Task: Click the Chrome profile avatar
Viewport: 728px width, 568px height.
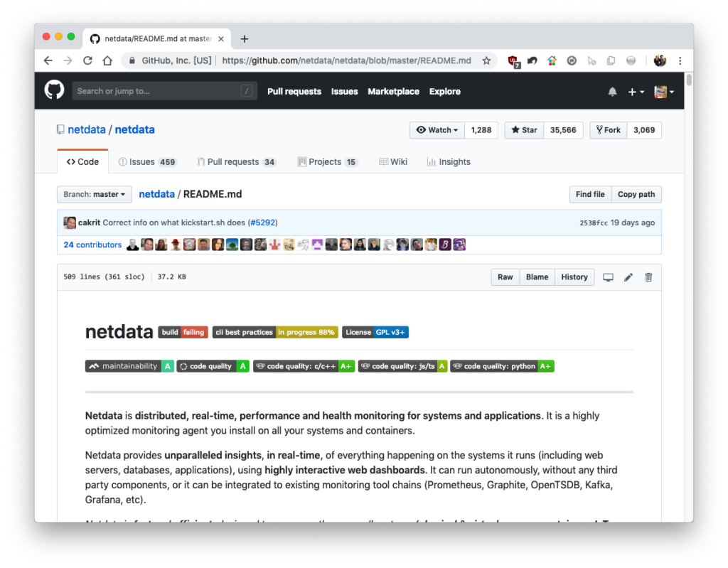Action: 660,61
